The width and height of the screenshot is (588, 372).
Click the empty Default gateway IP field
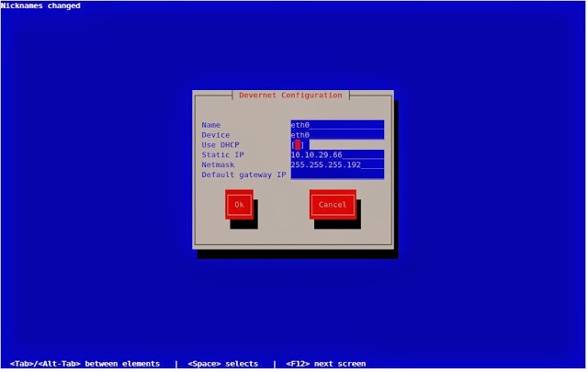[337, 175]
